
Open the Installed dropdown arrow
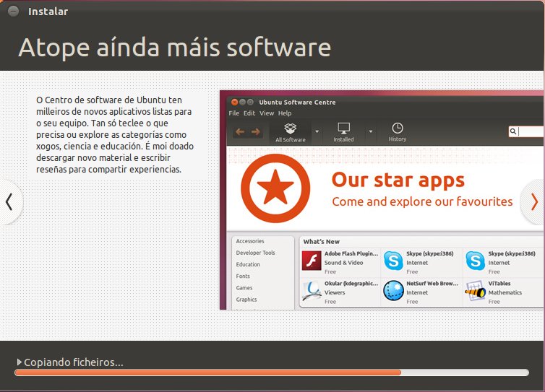371,131
